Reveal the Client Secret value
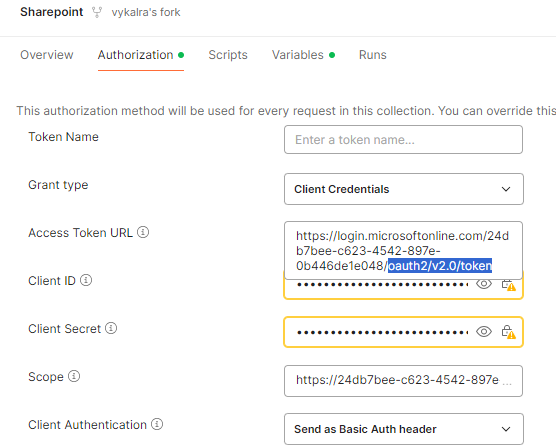 484,332
